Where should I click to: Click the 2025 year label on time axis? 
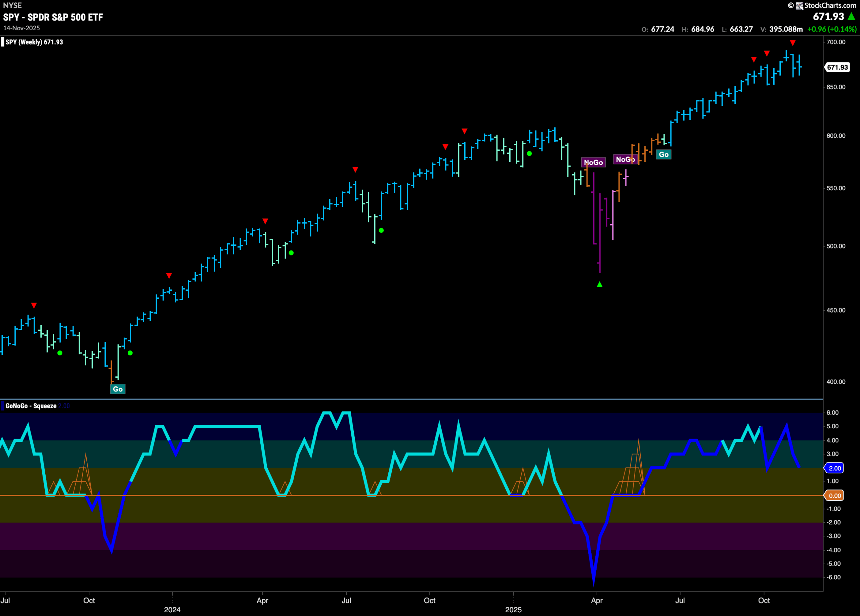click(x=513, y=610)
